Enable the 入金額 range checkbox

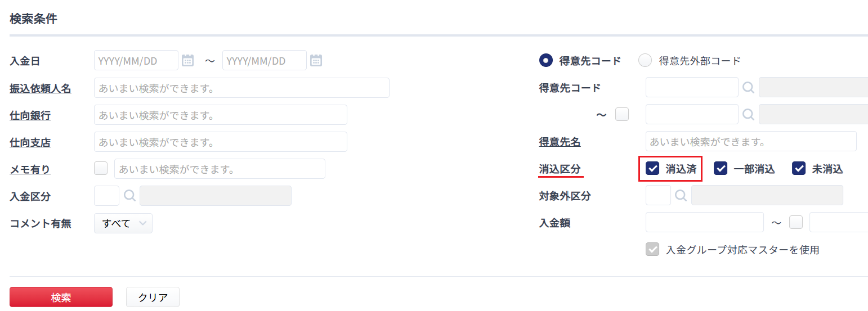click(796, 223)
